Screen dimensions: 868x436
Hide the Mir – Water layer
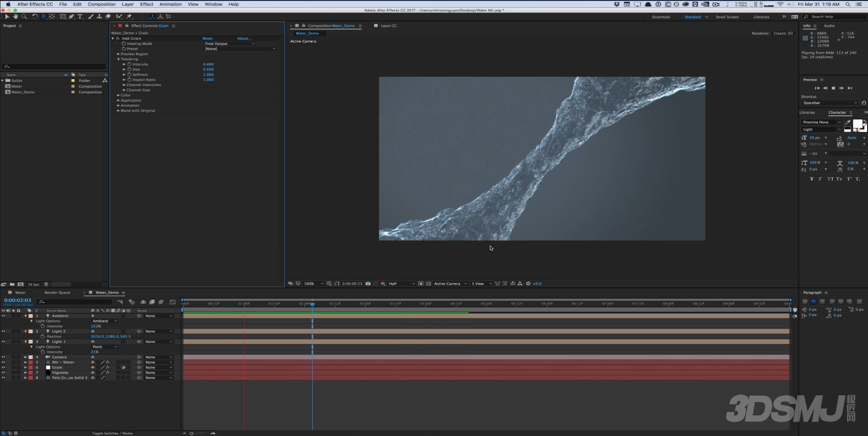3,362
